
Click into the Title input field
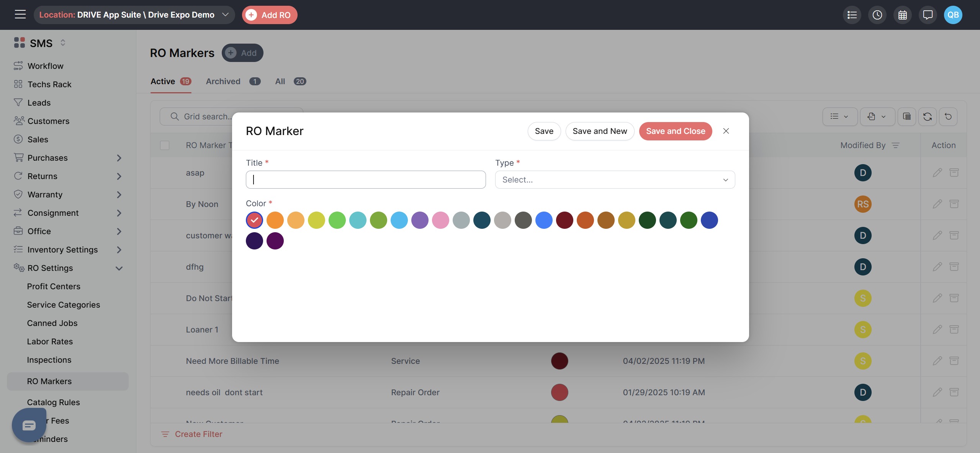coord(365,180)
